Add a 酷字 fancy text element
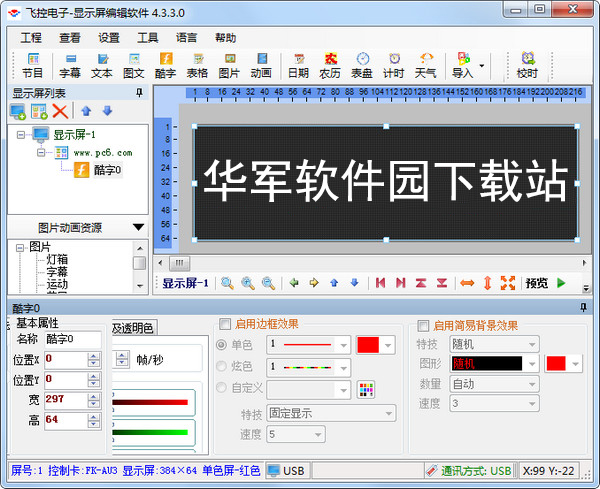The image size is (600, 489). (x=165, y=65)
